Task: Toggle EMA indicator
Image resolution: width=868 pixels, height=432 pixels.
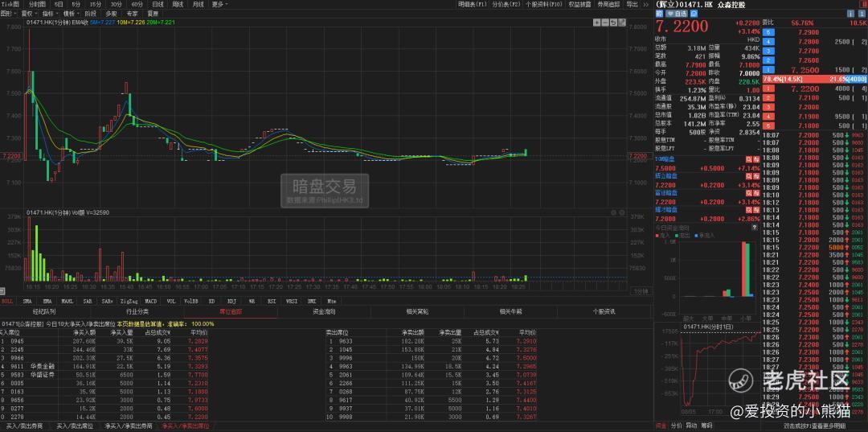Action: [47, 302]
